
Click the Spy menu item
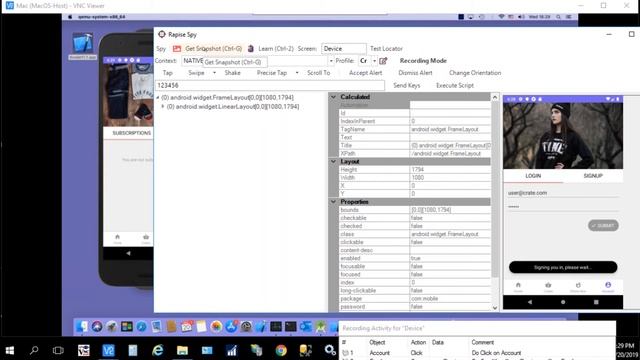161,49
